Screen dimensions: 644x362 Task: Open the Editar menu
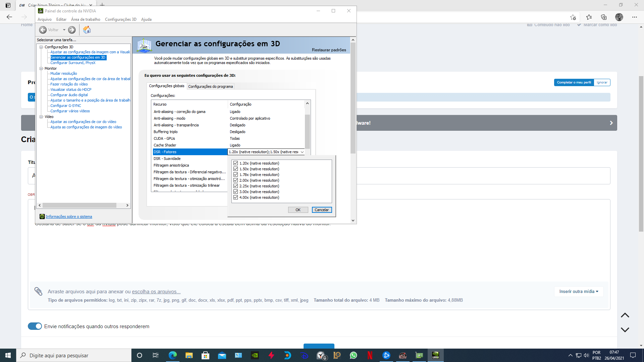[x=61, y=19]
